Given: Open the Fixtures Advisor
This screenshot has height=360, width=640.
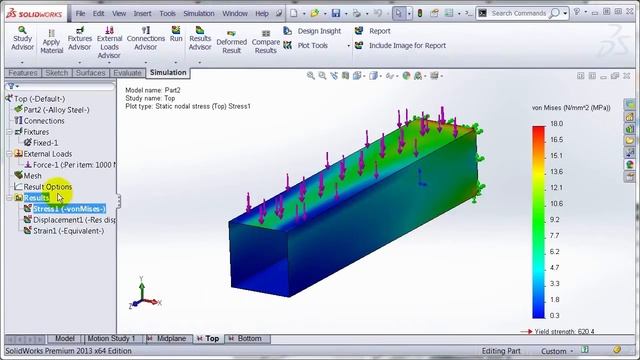Looking at the screenshot, I should click(80, 38).
